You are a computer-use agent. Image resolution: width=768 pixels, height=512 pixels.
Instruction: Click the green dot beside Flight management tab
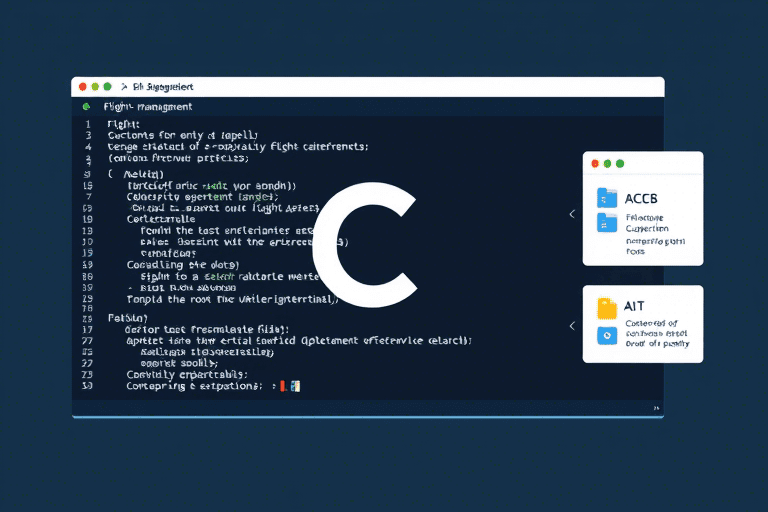[88, 106]
